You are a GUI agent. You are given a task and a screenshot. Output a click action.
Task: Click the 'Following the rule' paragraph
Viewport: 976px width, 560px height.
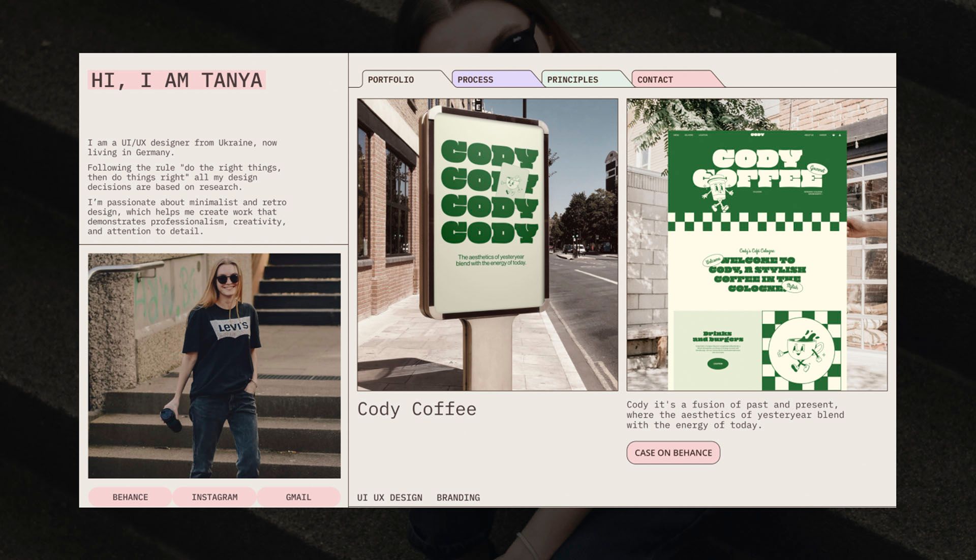[184, 177]
